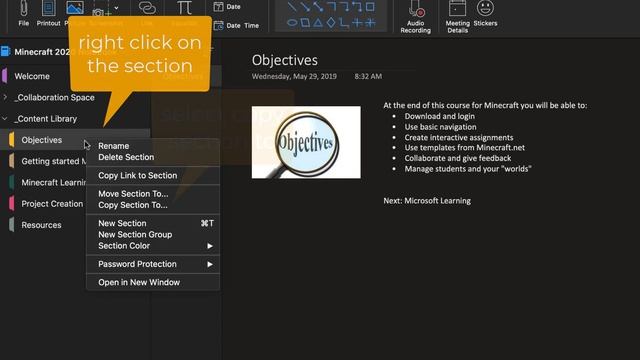This screenshot has height=360, width=640.
Task: Insert Date and Time stamp
Action: (236, 25)
